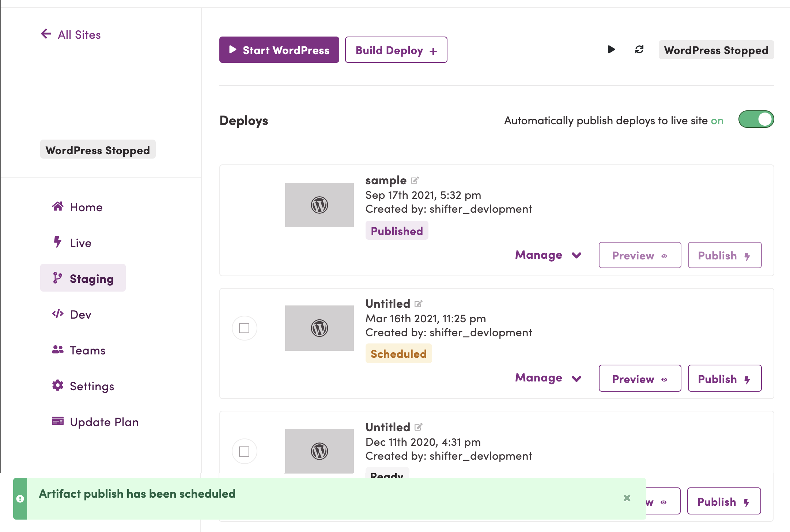Click the Deploys heading
Image resolution: width=790 pixels, height=532 pixels.
pos(244,121)
